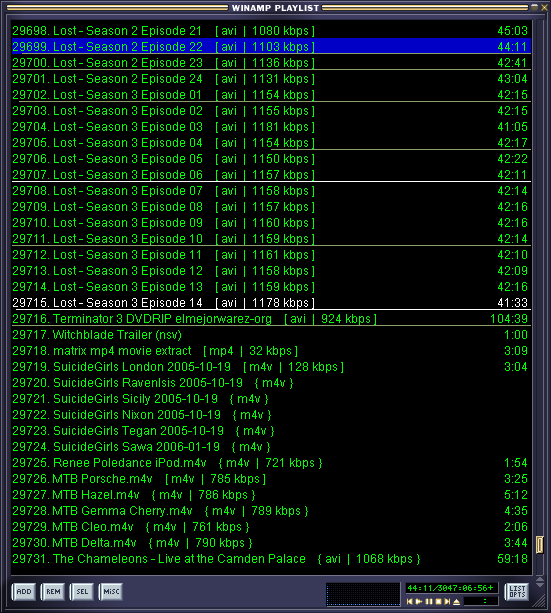The image size is (551, 613).
Task: Click the previous track mini button
Action: pyautogui.click(x=410, y=601)
